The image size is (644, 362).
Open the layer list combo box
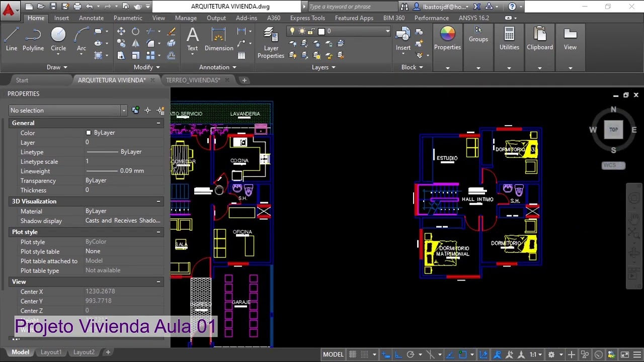click(339, 31)
